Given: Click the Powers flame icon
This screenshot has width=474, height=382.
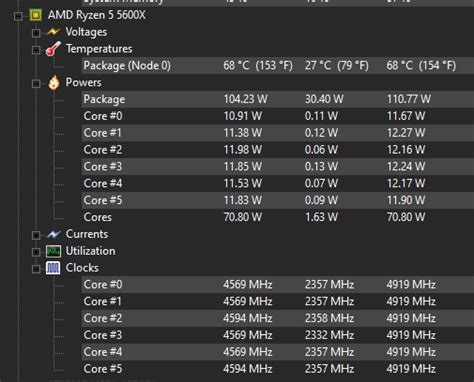Looking at the screenshot, I should [54, 82].
